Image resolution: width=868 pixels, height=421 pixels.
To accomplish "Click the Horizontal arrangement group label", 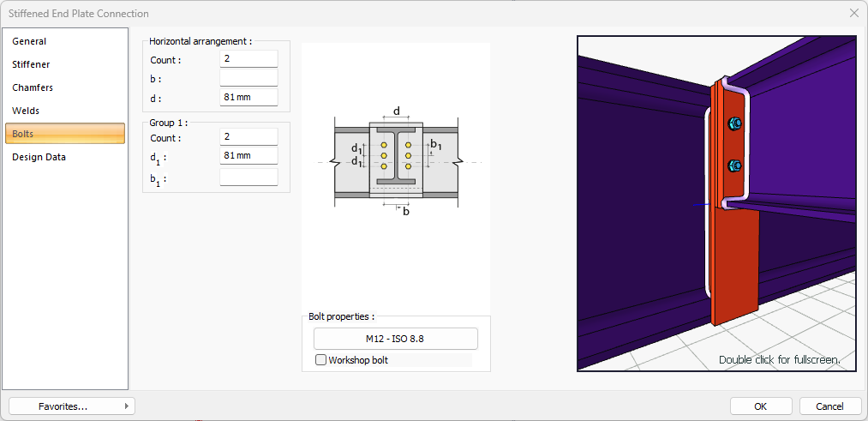I will coord(201,41).
